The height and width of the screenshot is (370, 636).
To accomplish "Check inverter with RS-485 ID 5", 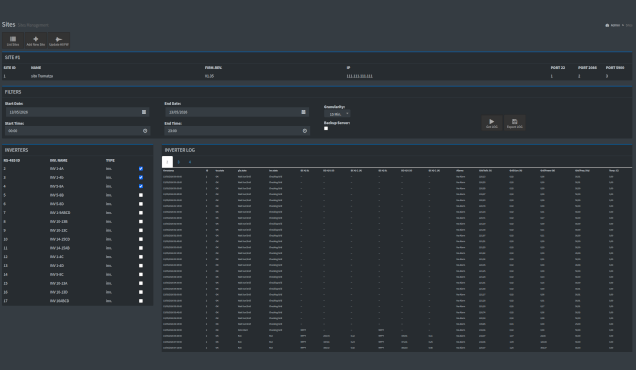I will [x=141, y=195].
